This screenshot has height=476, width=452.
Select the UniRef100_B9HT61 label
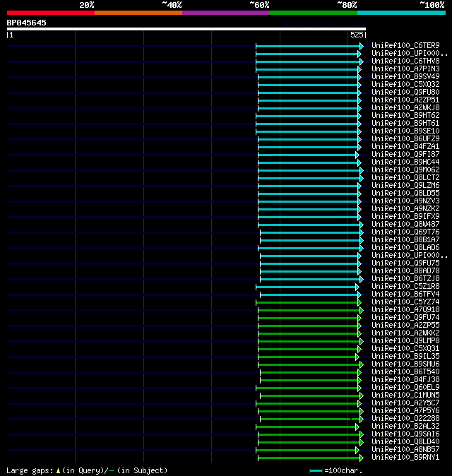(405, 124)
